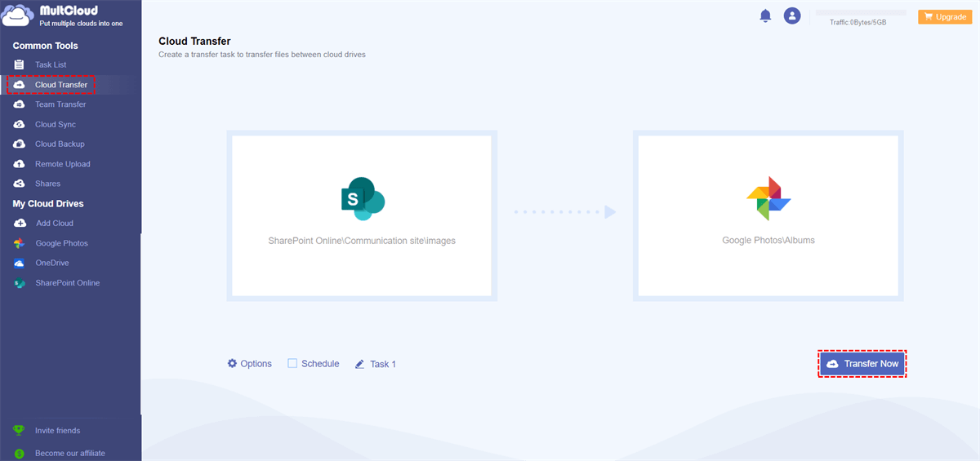
Task: Click the SharePoint Online sidebar icon
Action: [19, 283]
